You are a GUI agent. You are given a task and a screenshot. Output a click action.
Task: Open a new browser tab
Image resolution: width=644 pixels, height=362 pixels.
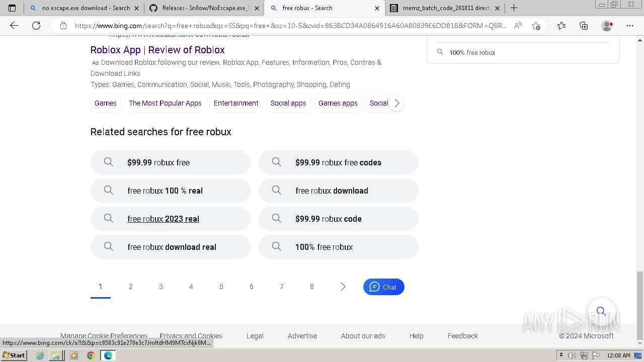[514, 8]
